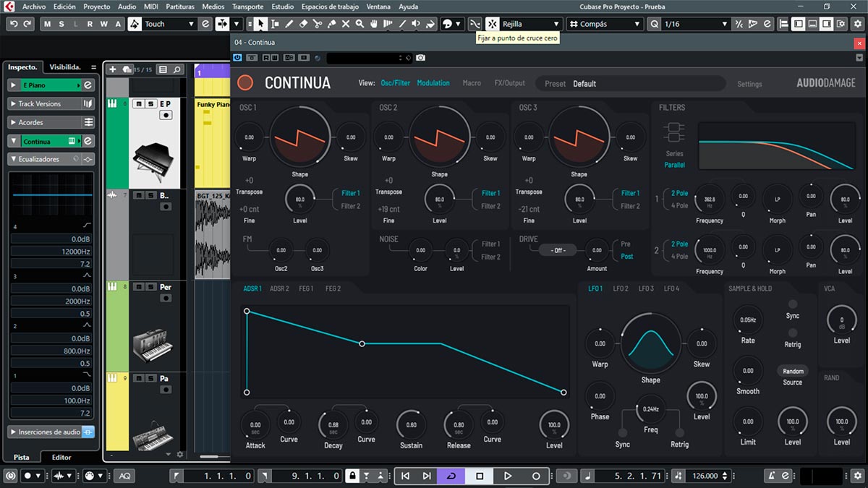Set Drive position to Pre
This screenshot has width=868, height=488.
626,244
